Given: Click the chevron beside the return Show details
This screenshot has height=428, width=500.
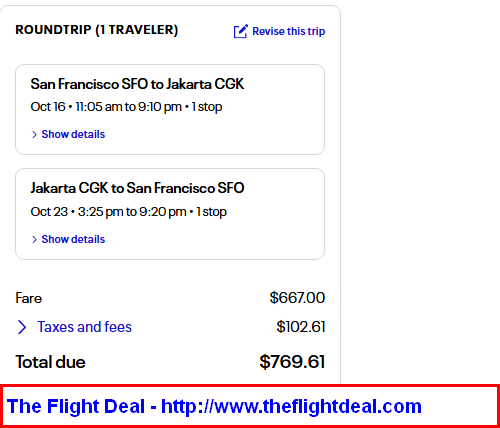Looking at the screenshot, I should 34,239.
